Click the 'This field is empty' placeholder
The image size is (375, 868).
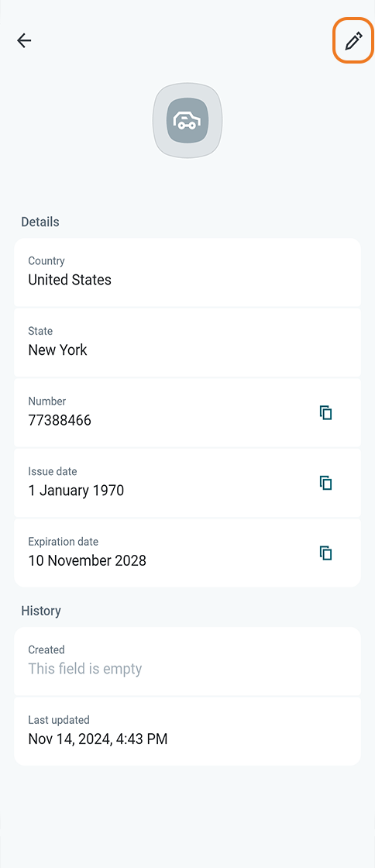click(85, 669)
